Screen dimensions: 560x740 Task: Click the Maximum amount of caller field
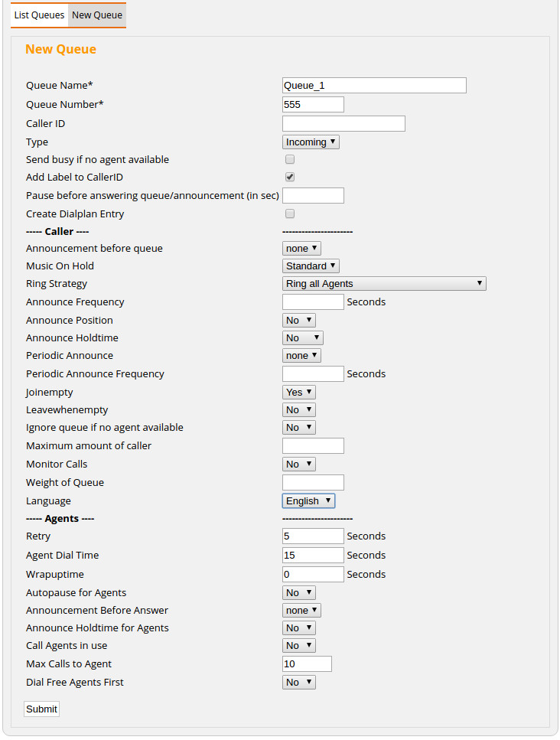[x=313, y=446]
